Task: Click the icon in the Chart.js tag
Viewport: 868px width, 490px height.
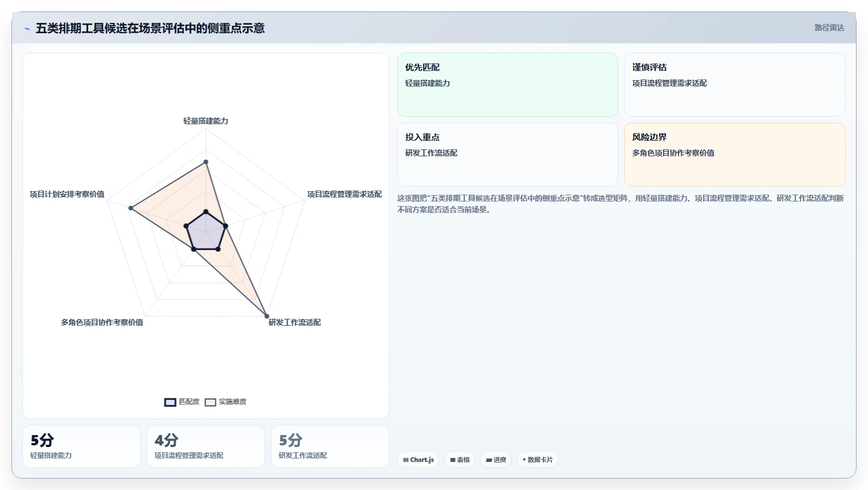Action: (x=406, y=460)
